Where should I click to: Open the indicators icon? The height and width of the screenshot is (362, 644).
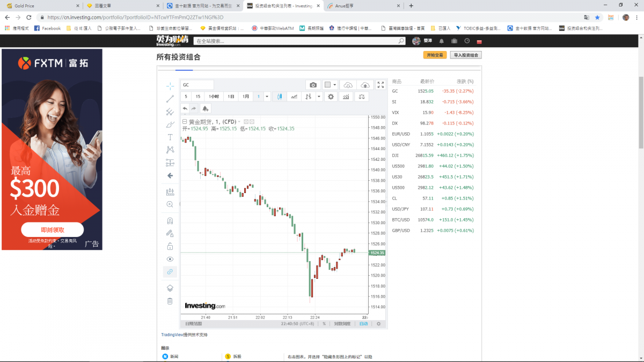(x=346, y=97)
